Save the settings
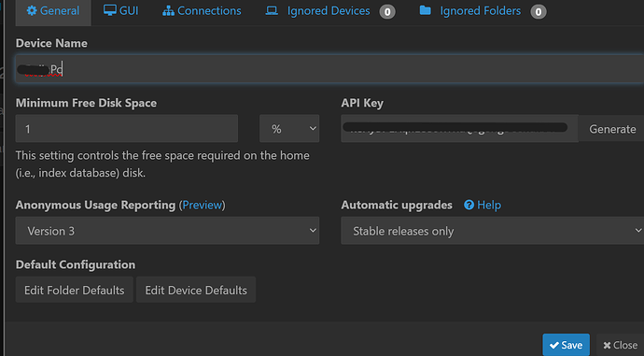 click(566, 345)
